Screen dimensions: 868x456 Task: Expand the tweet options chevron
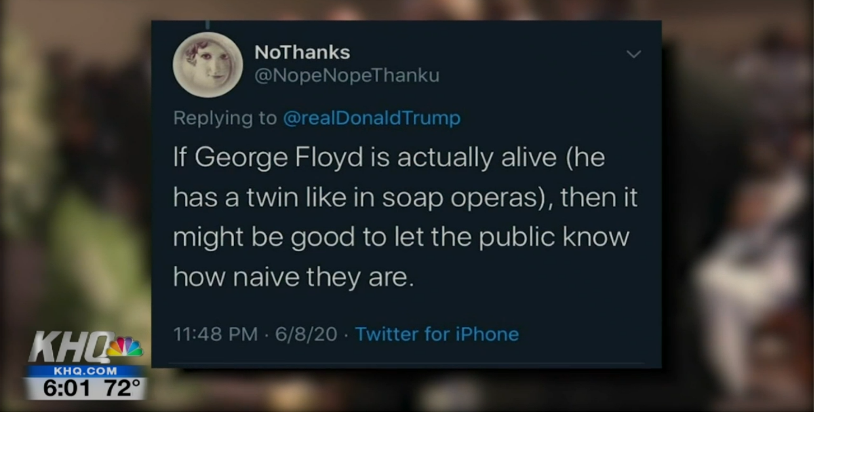click(x=633, y=54)
